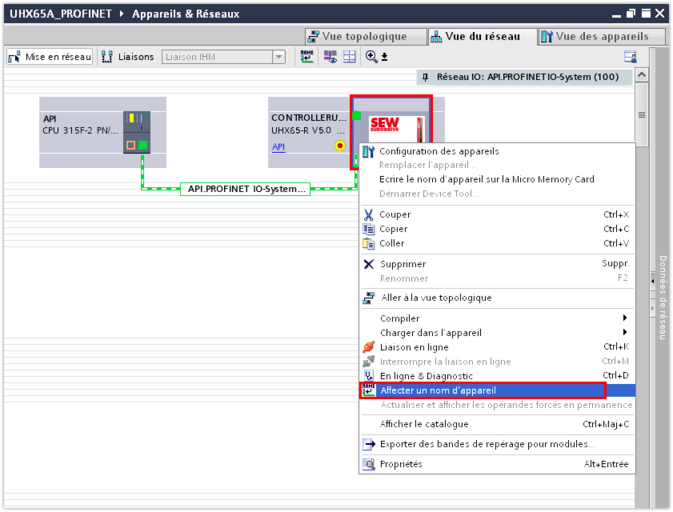673x512 pixels.
Task: Click the first network icon after Liaison dropdown
Action: tap(308, 57)
